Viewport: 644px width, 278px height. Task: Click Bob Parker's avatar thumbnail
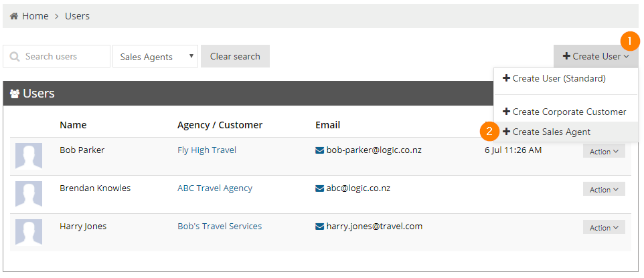coord(29,156)
